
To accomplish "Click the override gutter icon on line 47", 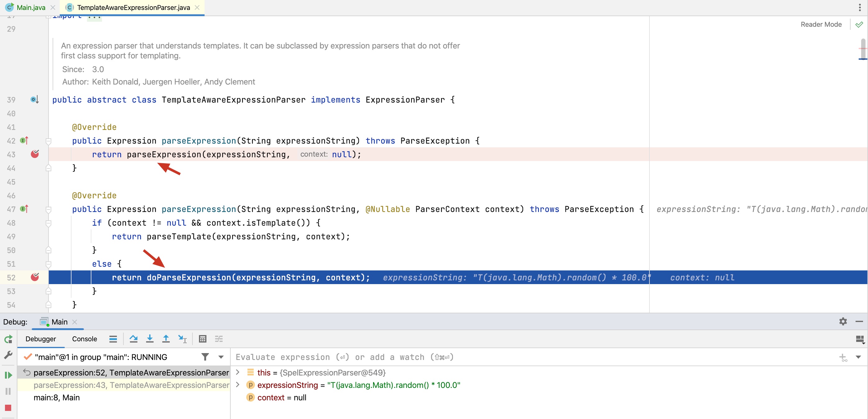I will tap(24, 209).
